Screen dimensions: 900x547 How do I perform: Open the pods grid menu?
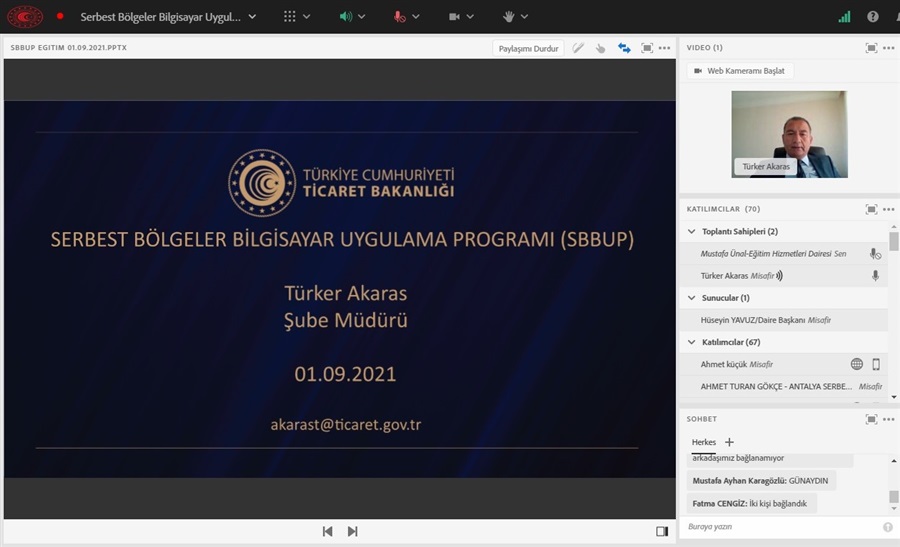pos(290,17)
